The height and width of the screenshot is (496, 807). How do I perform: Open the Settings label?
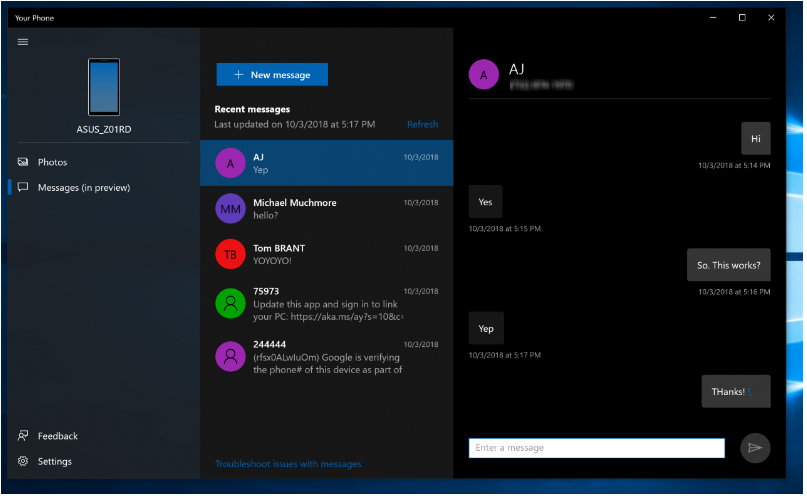[x=55, y=462]
